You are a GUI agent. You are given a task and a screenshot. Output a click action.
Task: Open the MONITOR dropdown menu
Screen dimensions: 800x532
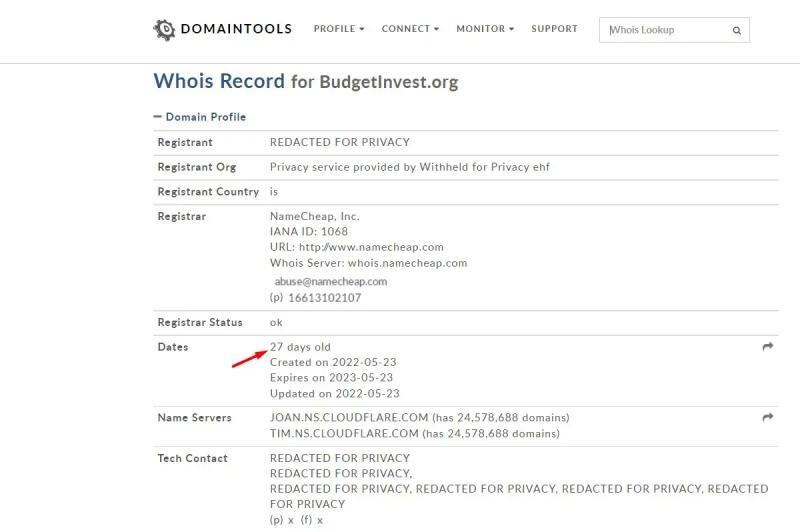click(485, 29)
